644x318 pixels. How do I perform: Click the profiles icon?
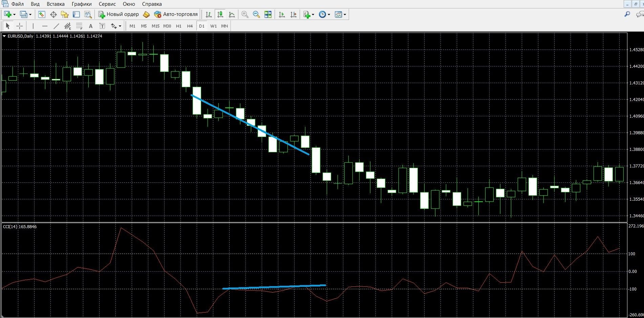[x=23, y=14]
